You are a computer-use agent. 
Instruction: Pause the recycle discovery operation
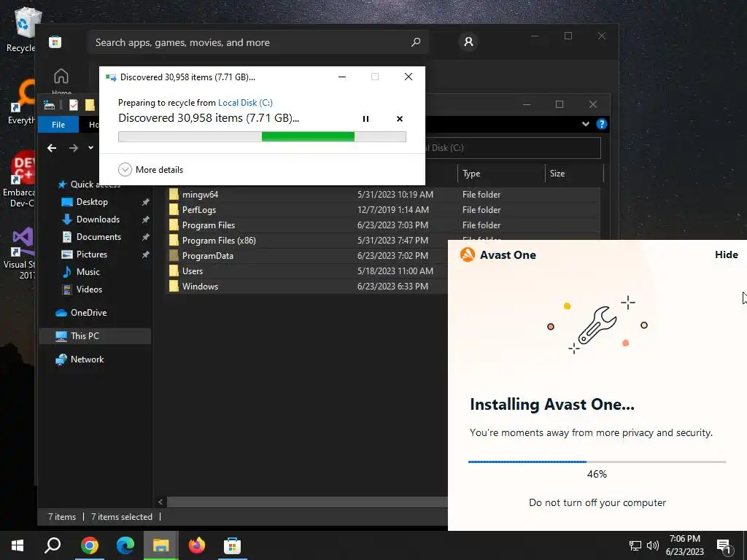365,119
